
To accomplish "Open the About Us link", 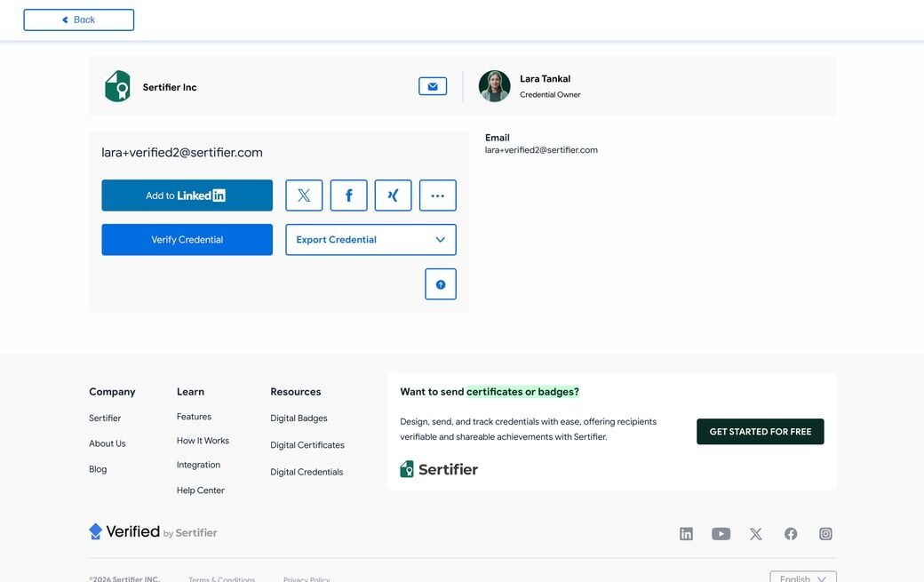I will coord(108,443).
